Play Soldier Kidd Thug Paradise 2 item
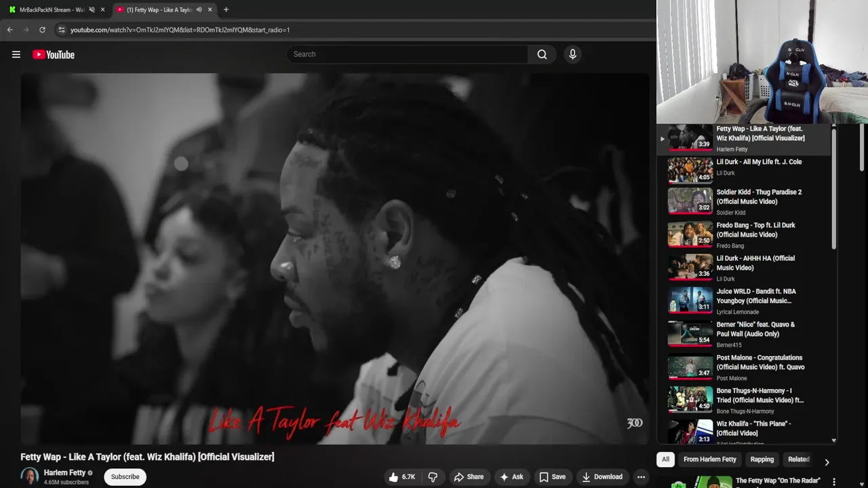Screen dimensions: 868x488 point(745,201)
